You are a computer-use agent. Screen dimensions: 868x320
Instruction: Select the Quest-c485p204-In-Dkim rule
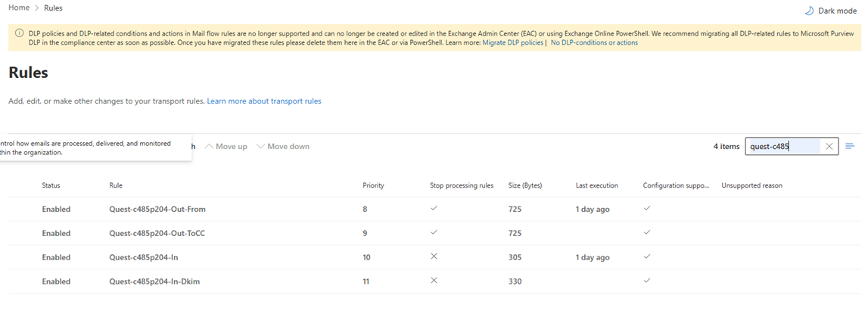click(x=154, y=281)
